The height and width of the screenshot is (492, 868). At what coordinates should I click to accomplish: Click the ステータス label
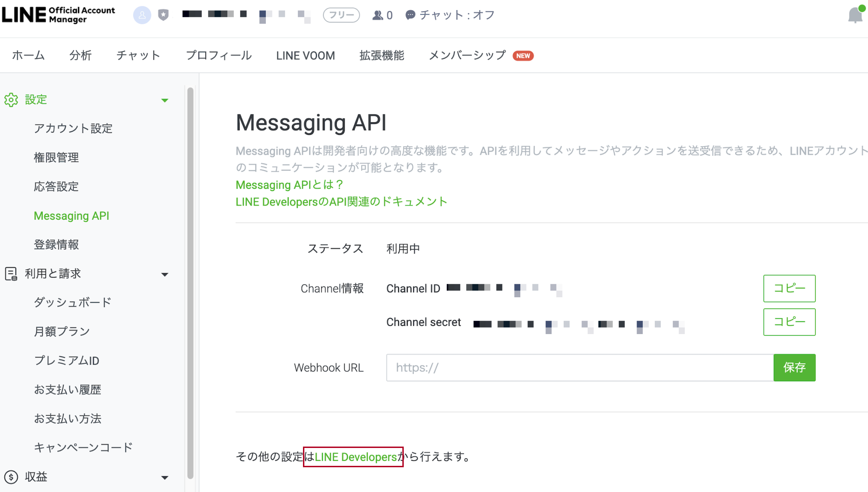pos(335,249)
